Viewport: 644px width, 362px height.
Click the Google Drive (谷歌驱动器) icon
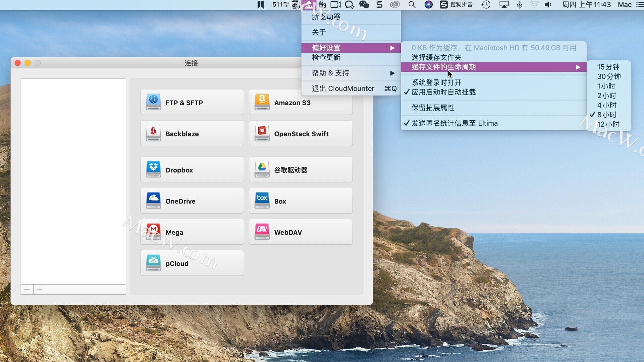click(262, 169)
